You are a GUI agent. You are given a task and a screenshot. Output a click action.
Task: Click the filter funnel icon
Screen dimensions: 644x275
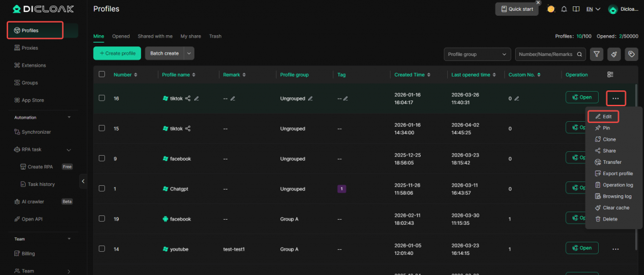(x=596, y=54)
